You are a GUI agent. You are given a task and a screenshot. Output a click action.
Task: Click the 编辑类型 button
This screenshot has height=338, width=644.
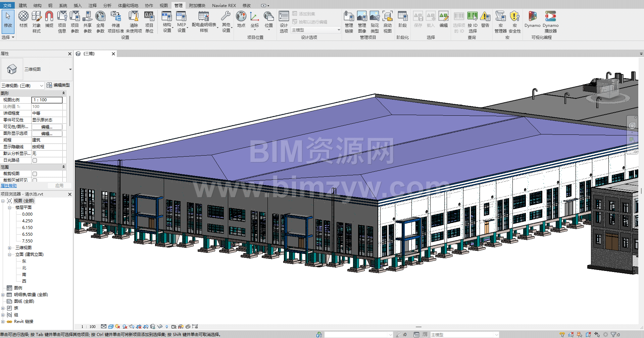tap(58, 85)
